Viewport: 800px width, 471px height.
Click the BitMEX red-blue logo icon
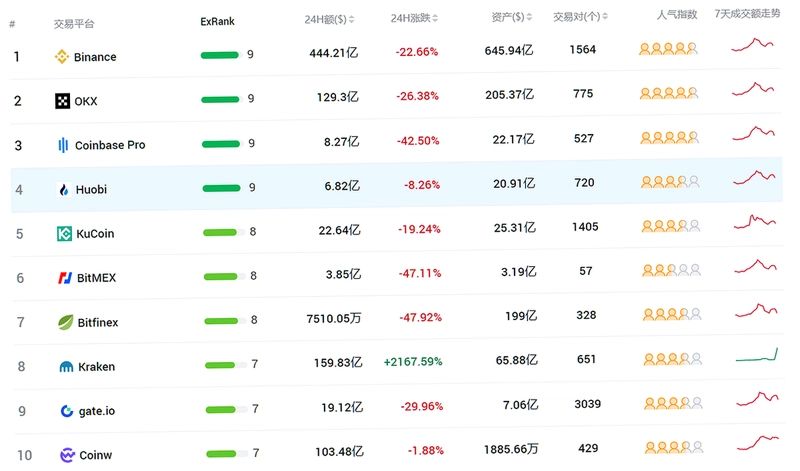point(65,278)
